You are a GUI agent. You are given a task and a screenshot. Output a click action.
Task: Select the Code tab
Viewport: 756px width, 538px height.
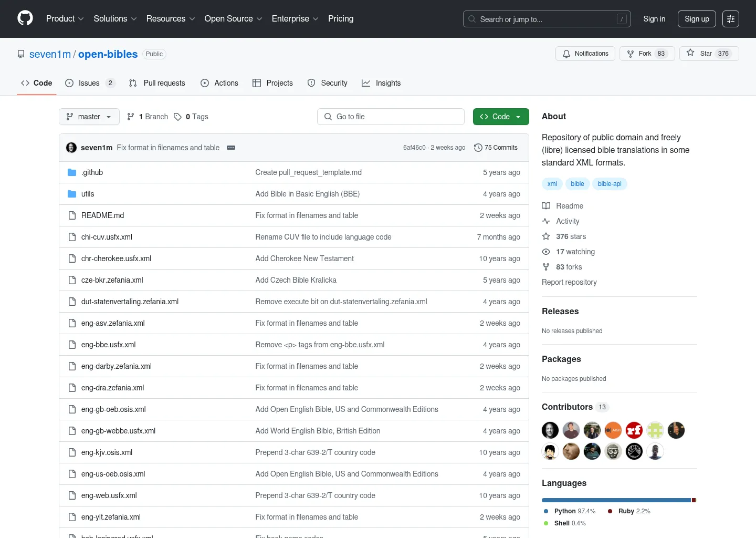point(37,83)
